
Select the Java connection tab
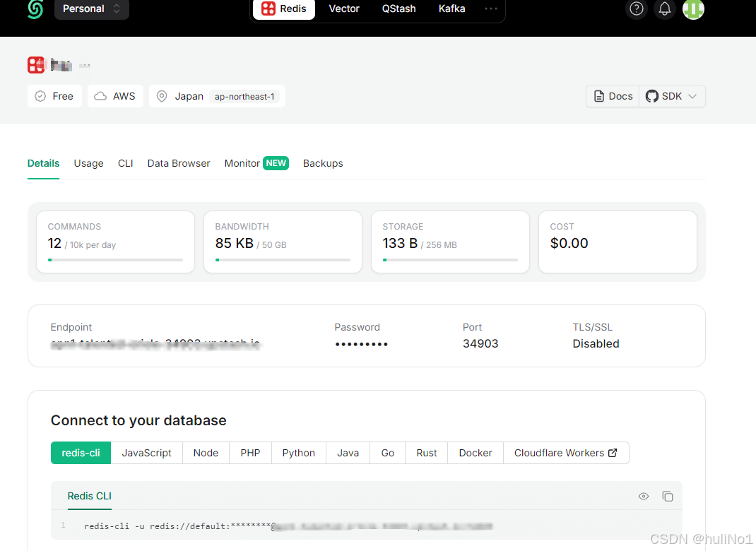(348, 453)
